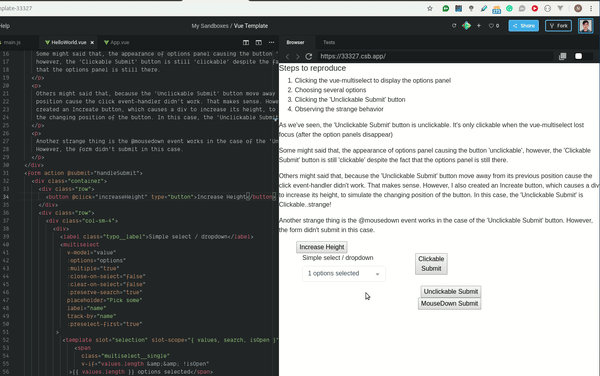Screen dimensions: 600x376
Task: Switch to the Browser preview tab
Action: (295, 42)
